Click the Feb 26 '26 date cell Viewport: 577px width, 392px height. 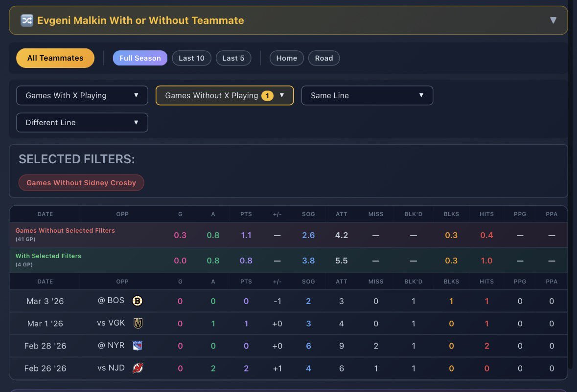pyautogui.click(x=45, y=369)
